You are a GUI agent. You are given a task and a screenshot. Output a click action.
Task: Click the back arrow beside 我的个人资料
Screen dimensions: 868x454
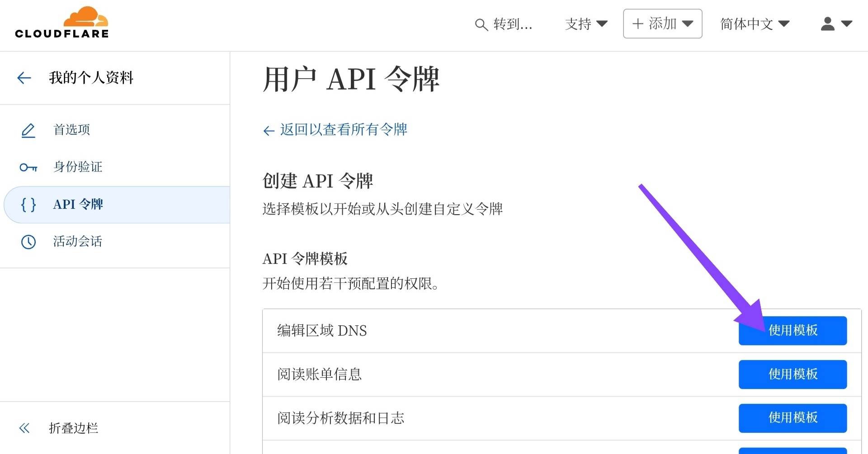click(x=24, y=78)
